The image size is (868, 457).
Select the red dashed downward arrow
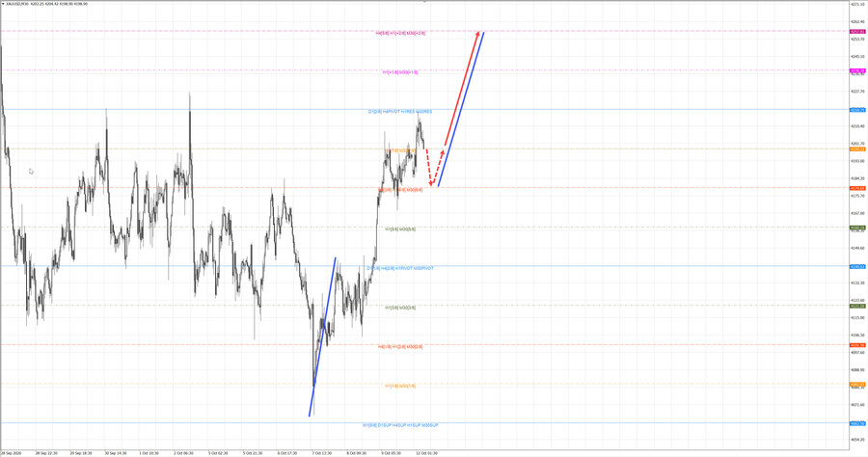(428, 167)
